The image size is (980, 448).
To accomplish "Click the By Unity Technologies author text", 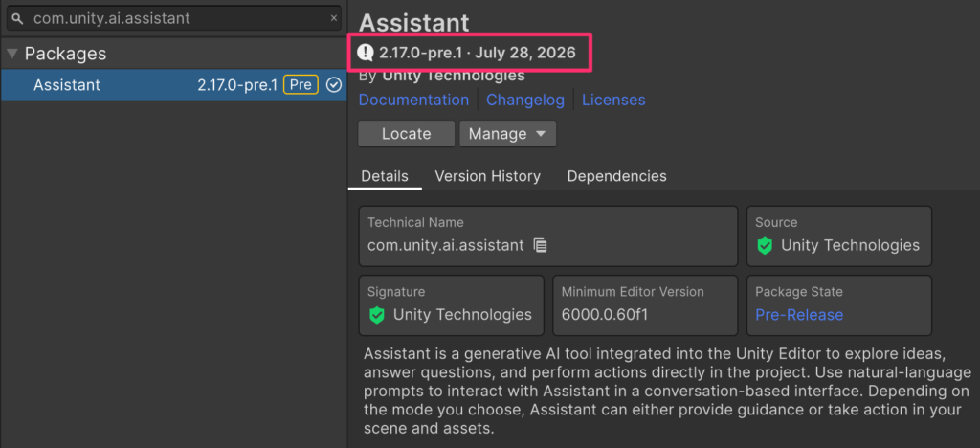I will [x=442, y=77].
